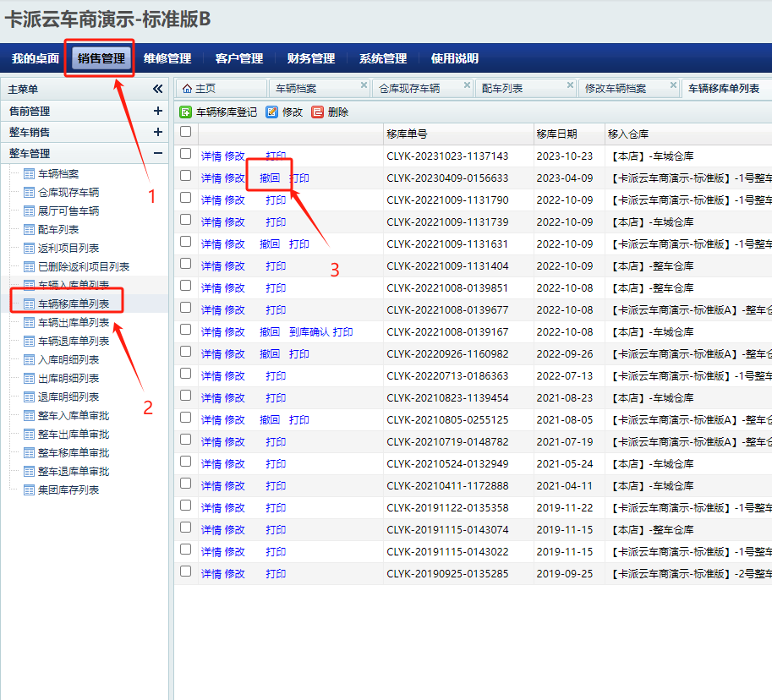Screen dimensions: 772x700
Task: Switch to the 配车列表 tab
Action: tap(502, 89)
